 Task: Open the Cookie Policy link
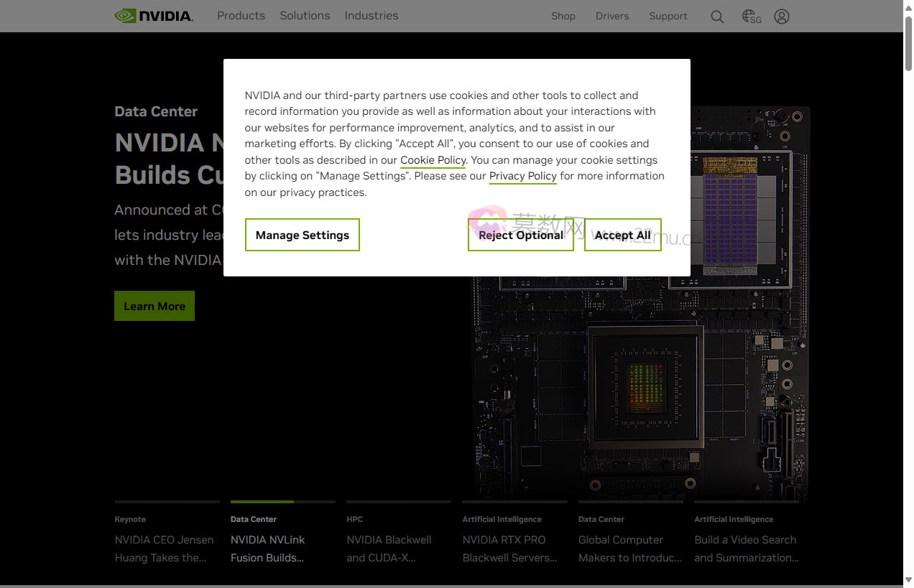click(433, 160)
